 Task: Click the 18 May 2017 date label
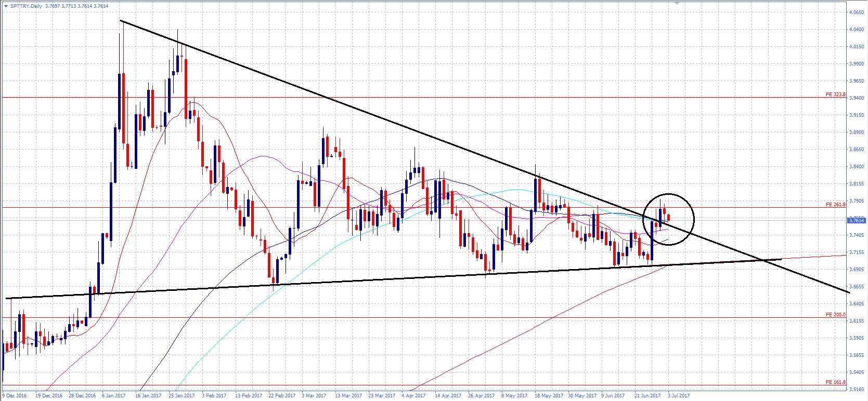click(548, 396)
